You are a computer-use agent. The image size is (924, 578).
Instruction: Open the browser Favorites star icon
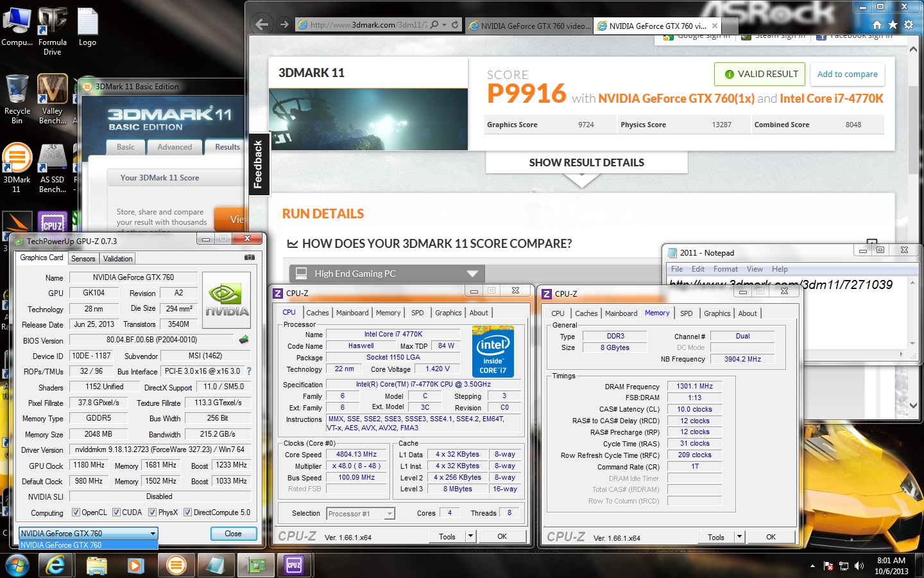click(893, 25)
